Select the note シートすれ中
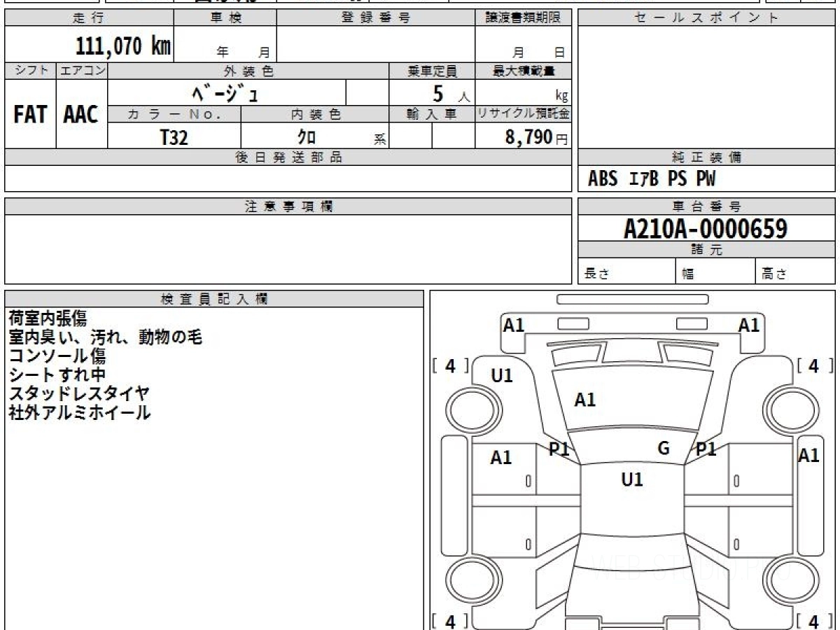 [x=57, y=376]
